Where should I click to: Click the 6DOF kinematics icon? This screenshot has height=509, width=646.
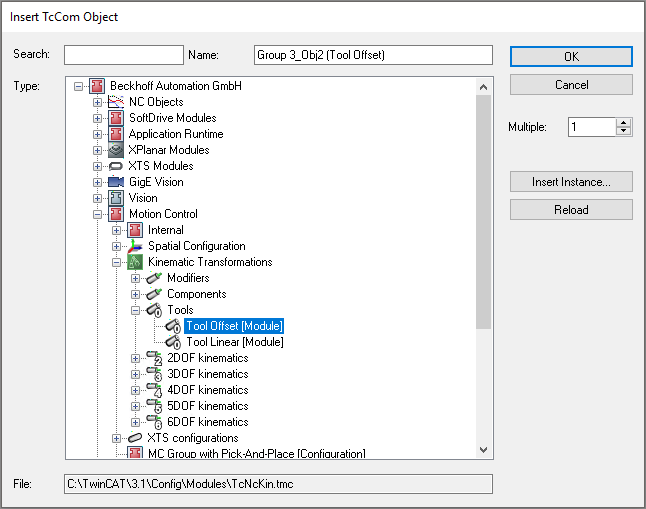coord(154,422)
